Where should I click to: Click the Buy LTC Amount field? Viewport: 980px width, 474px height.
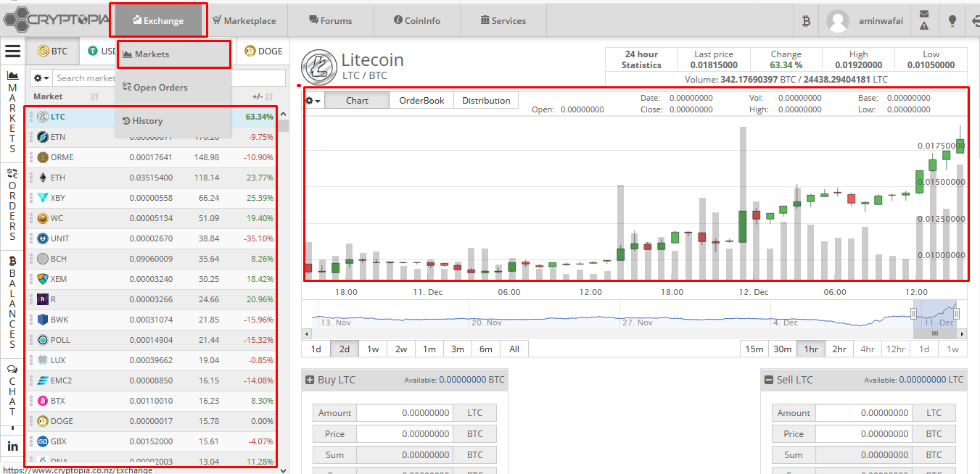click(x=405, y=413)
